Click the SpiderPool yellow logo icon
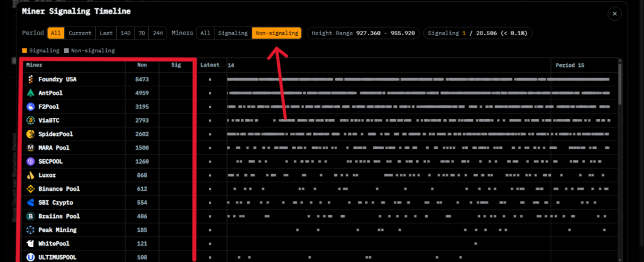The height and width of the screenshot is (262, 644). pos(30,134)
